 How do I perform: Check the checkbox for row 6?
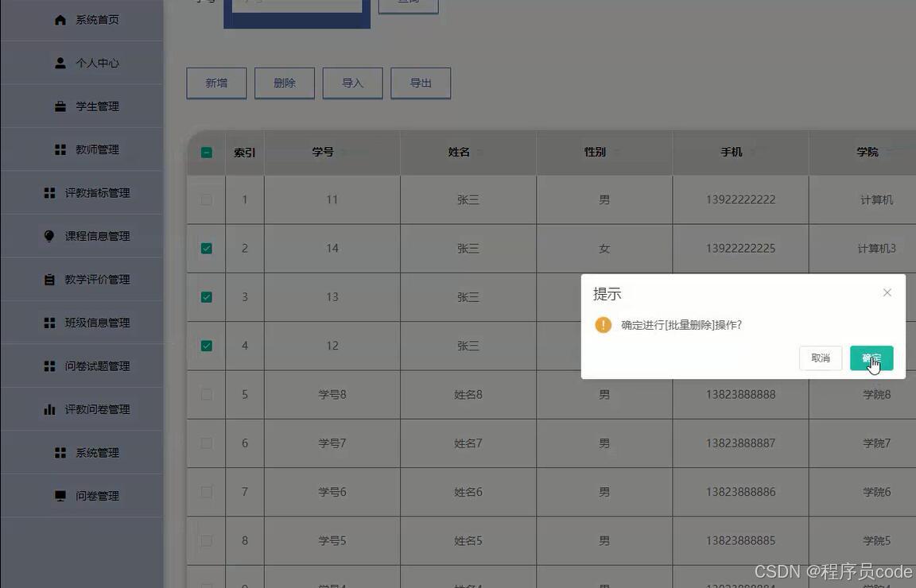pos(206,443)
